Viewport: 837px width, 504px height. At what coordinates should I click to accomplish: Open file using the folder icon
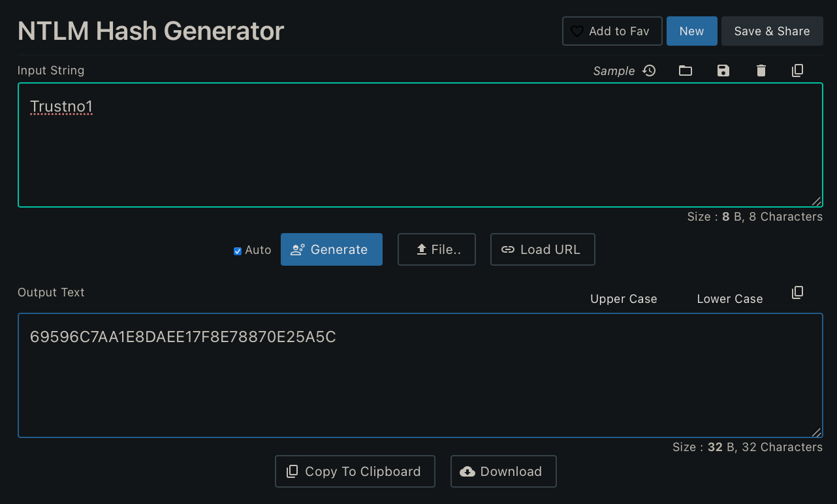pyautogui.click(x=685, y=71)
